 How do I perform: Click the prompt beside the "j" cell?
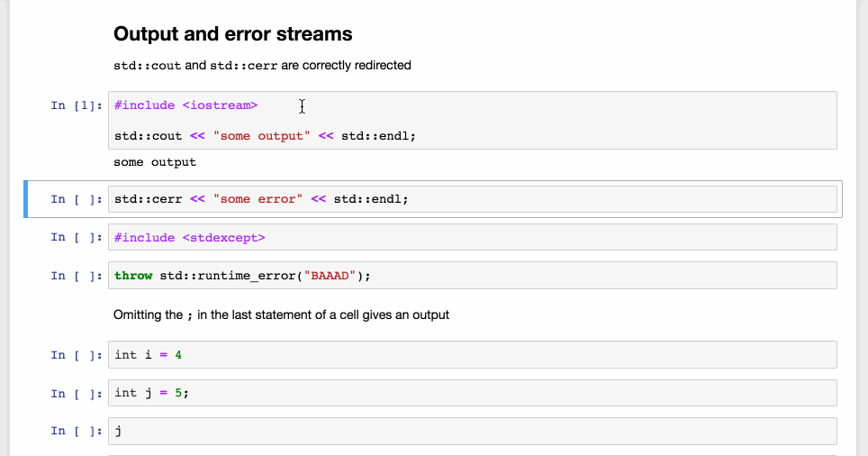click(76, 431)
